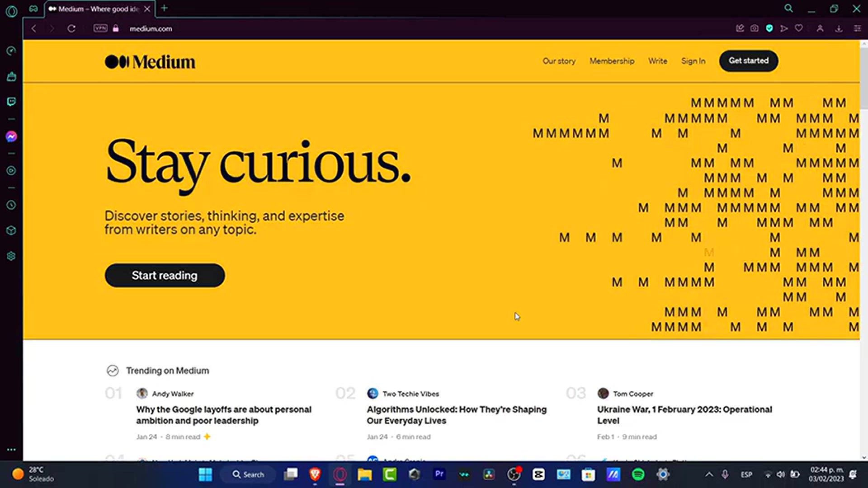The width and height of the screenshot is (868, 488).
Task: Close the Medium browser tab
Action: (x=147, y=9)
